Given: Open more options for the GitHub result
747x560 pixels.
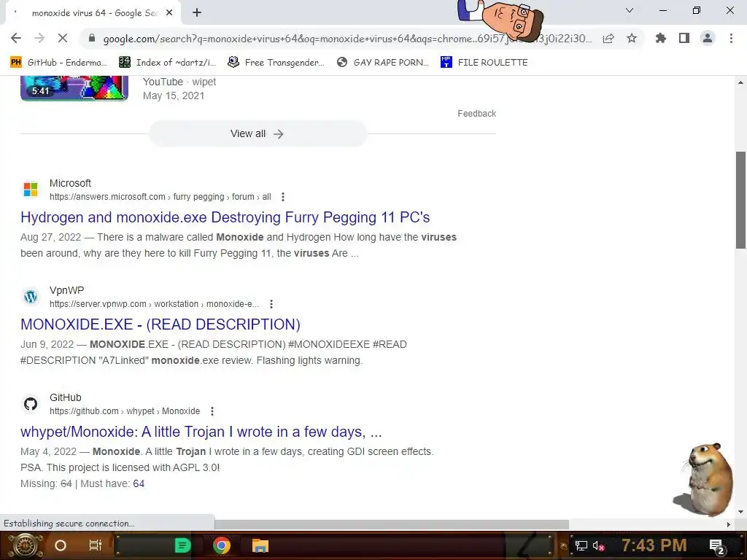Looking at the screenshot, I should pyautogui.click(x=212, y=411).
